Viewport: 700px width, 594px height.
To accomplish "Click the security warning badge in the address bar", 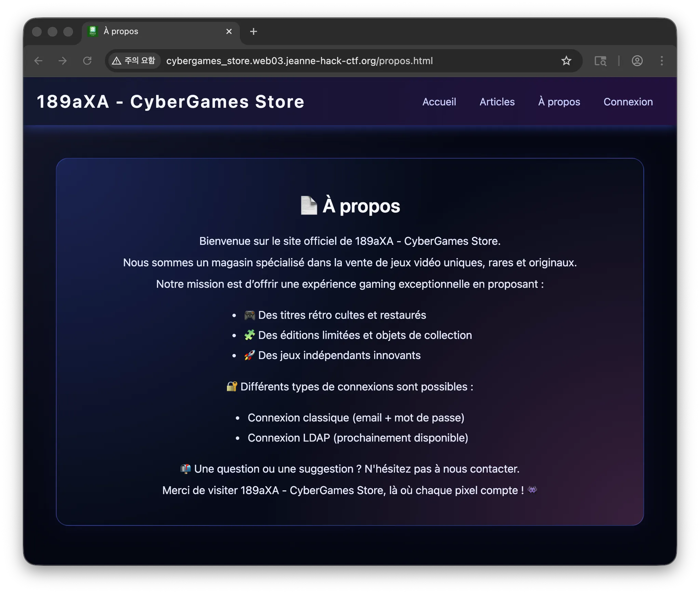I will (x=134, y=61).
